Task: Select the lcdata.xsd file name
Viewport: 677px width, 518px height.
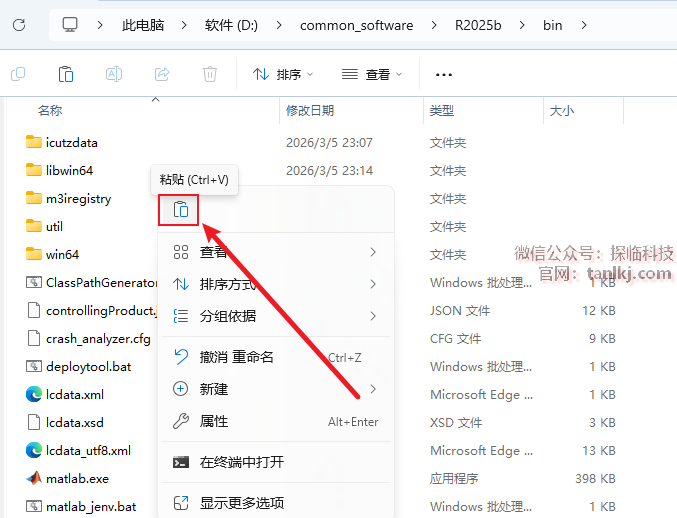Action: pyautogui.click(x=75, y=422)
